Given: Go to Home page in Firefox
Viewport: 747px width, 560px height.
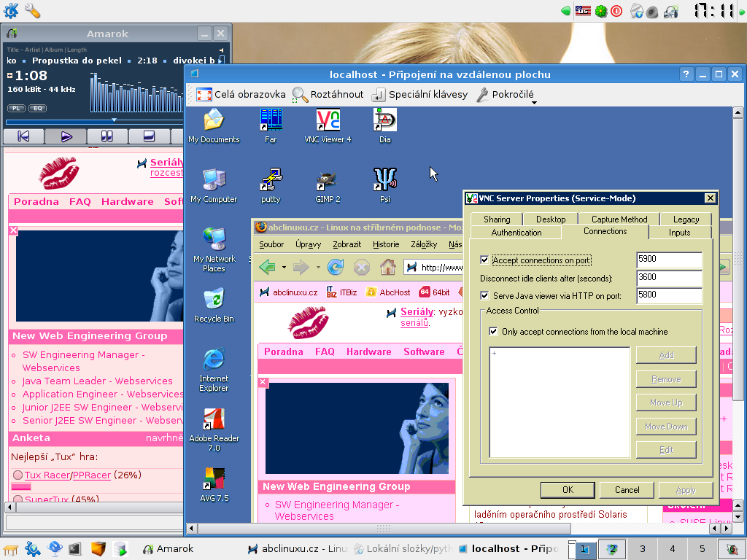Looking at the screenshot, I should click(388, 267).
